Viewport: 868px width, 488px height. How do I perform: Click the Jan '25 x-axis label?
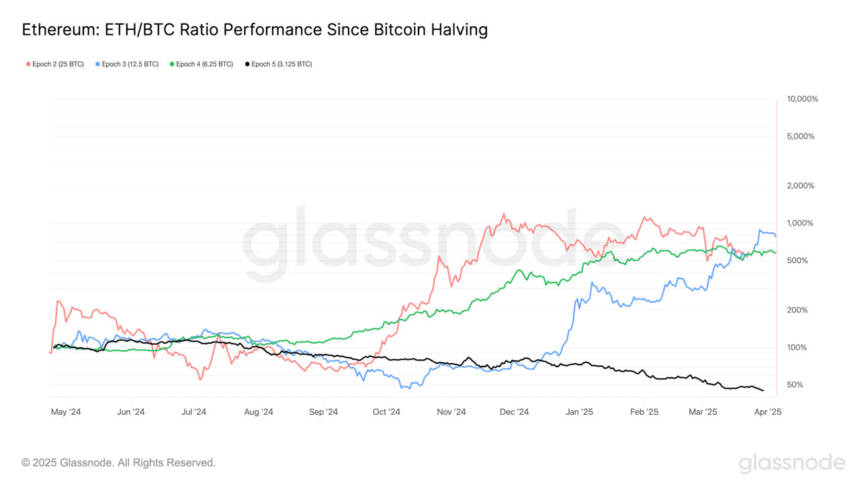click(578, 411)
